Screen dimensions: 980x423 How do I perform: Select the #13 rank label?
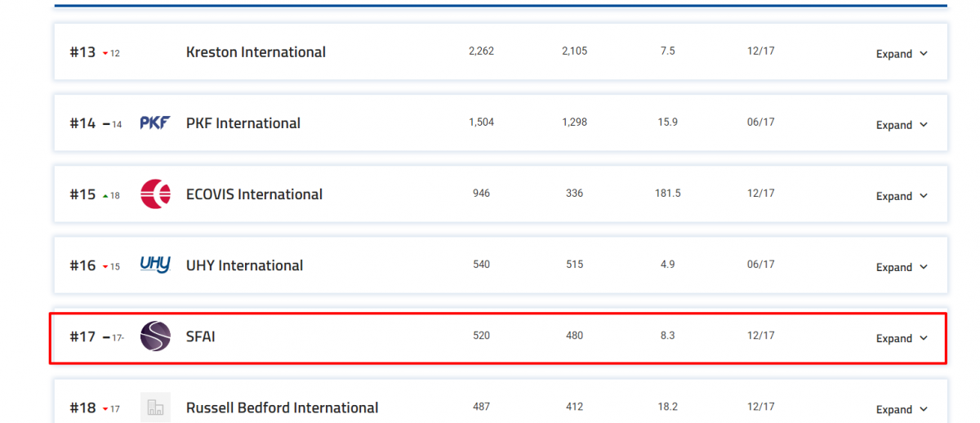[x=82, y=52]
